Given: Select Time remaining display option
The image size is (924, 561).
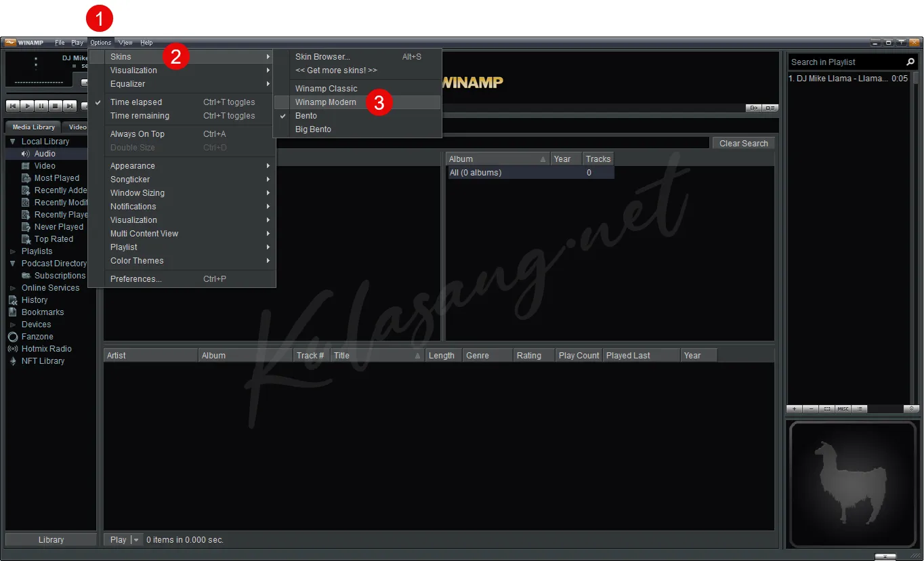Looking at the screenshot, I should click(182, 116).
